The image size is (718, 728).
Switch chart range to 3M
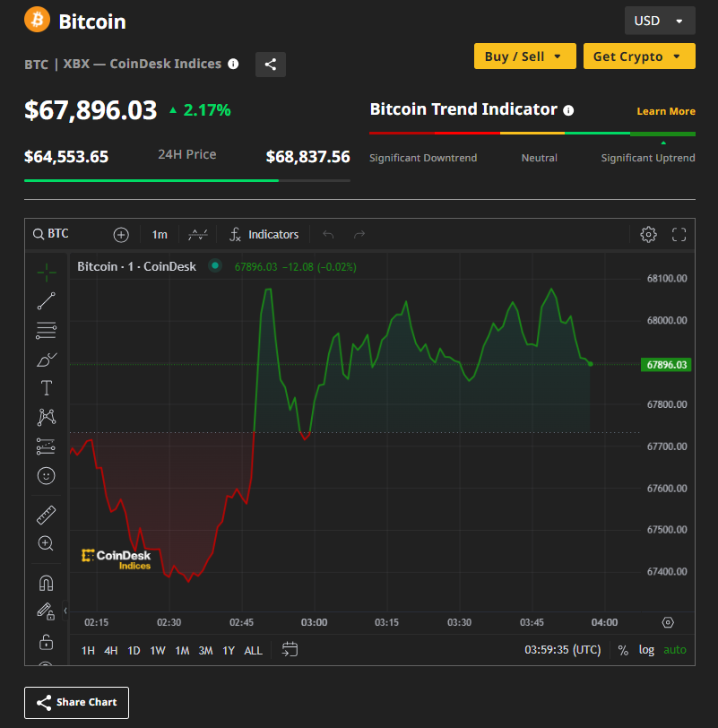(x=205, y=651)
